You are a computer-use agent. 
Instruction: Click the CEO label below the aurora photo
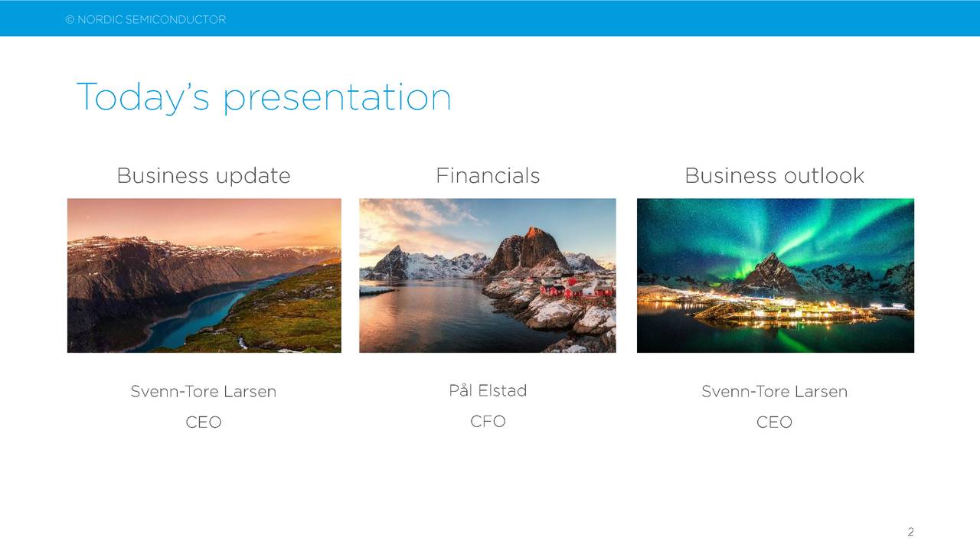coord(774,422)
